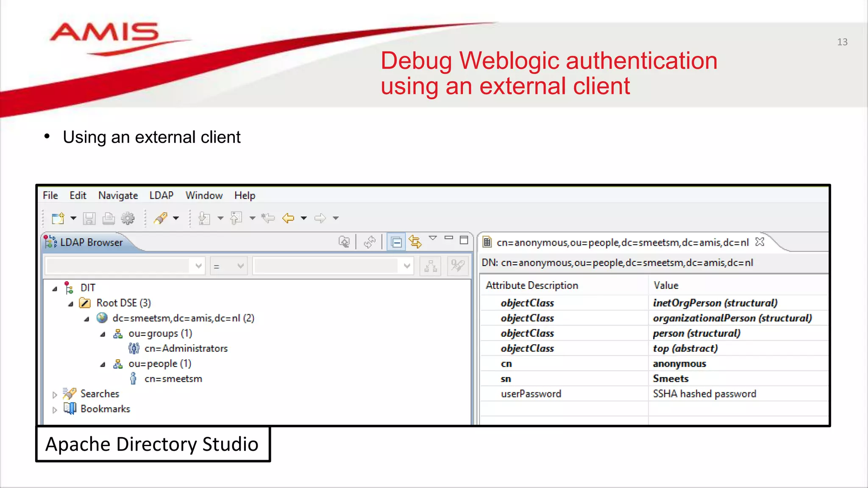Select the cn=smeetsm entry
Image resolution: width=868 pixels, height=488 pixels.
[x=173, y=379]
